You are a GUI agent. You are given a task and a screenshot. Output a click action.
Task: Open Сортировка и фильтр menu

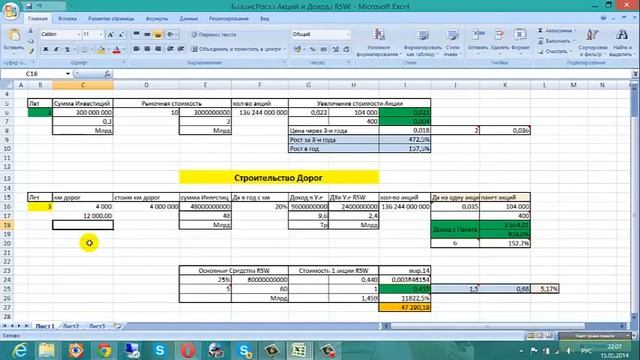[x=593, y=42]
